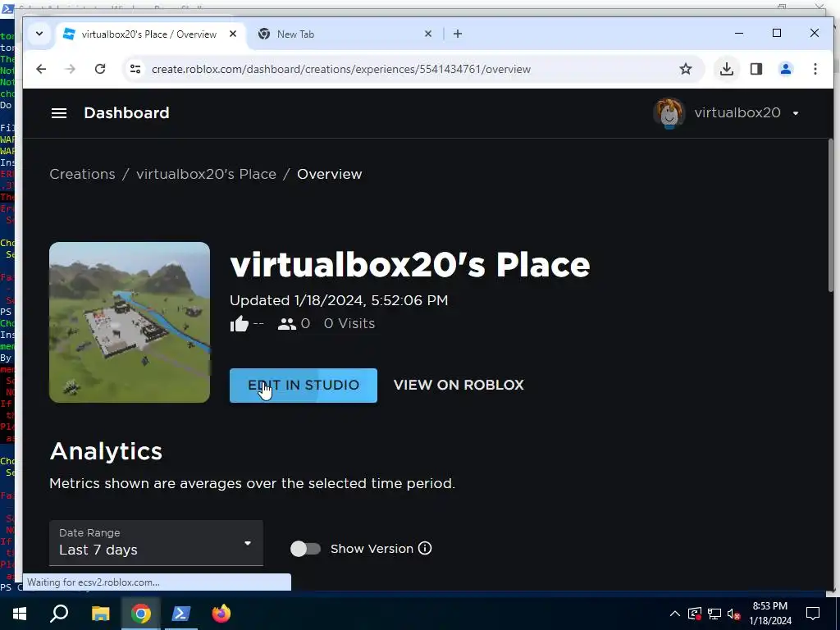Click the Edit in Studio button
The image size is (840, 630).
point(304,386)
